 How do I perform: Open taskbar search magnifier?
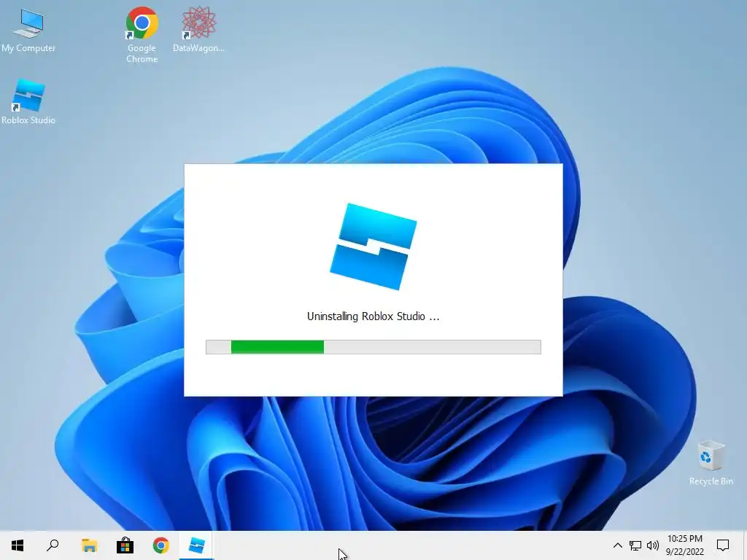click(53, 545)
